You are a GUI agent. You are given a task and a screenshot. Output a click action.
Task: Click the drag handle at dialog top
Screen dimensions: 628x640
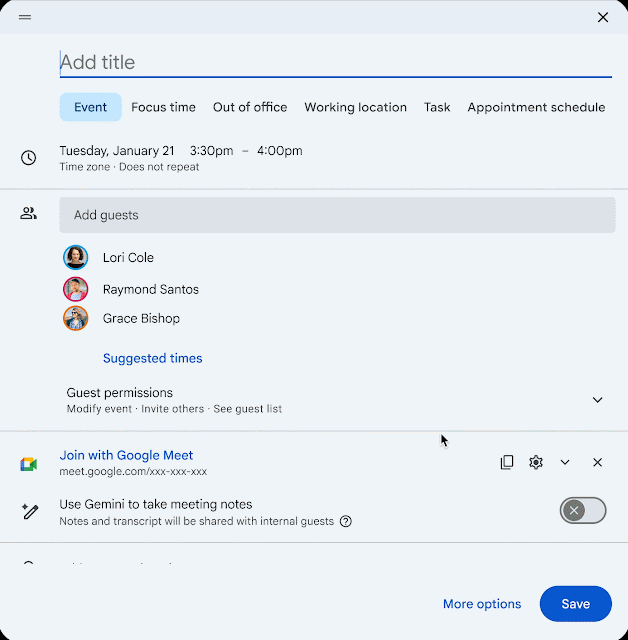(x=25, y=17)
